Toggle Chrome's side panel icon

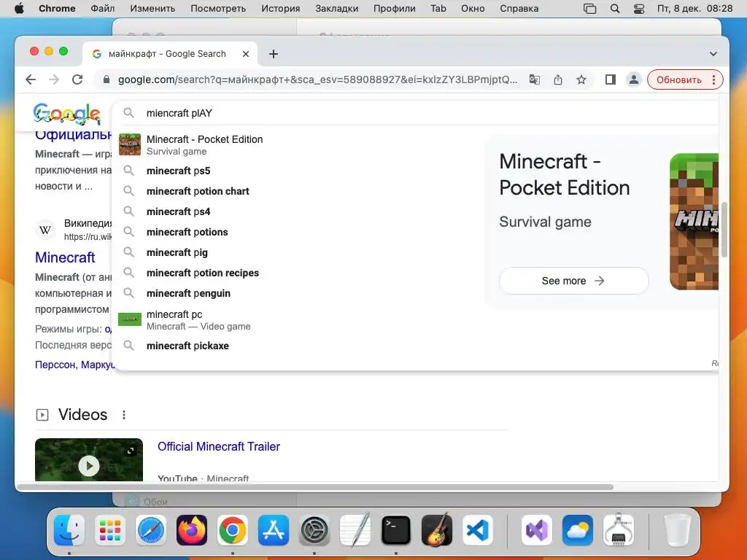[x=611, y=79]
